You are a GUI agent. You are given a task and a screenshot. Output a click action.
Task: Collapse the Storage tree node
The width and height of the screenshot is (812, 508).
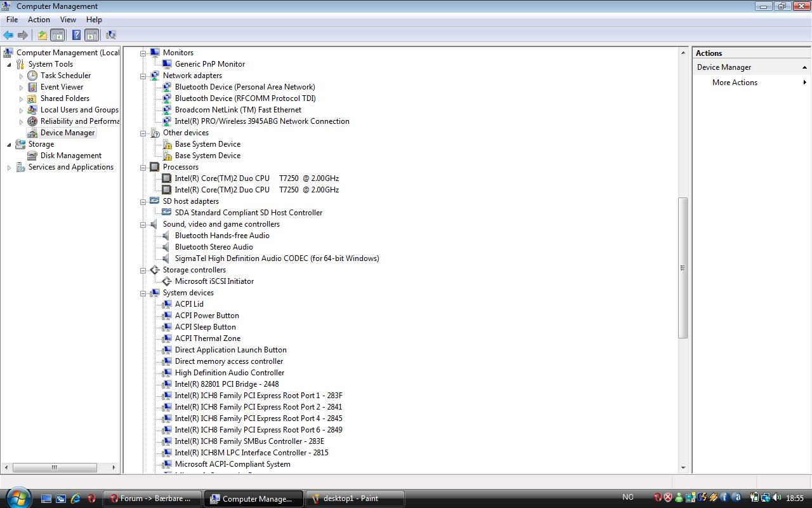point(9,144)
